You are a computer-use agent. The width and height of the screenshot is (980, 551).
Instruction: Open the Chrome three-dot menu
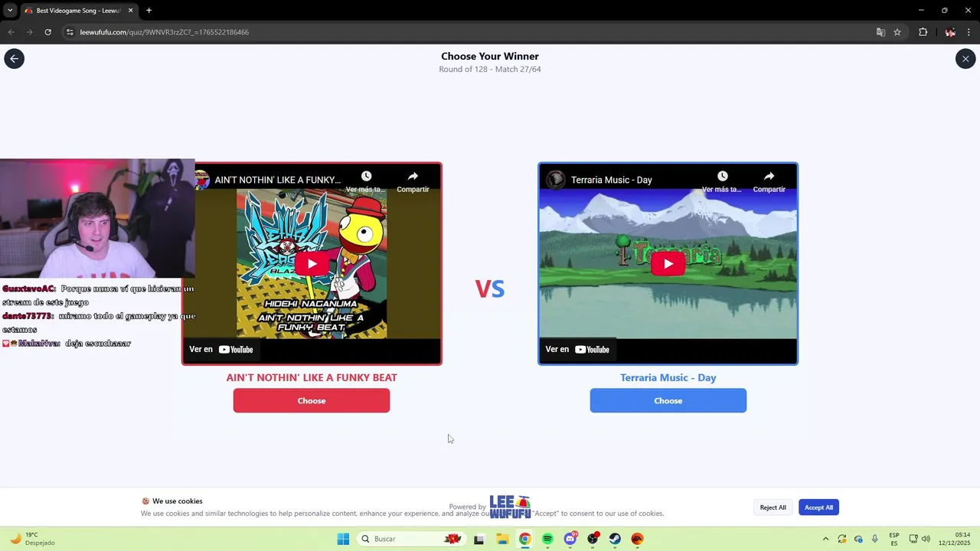click(x=969, y=32)
